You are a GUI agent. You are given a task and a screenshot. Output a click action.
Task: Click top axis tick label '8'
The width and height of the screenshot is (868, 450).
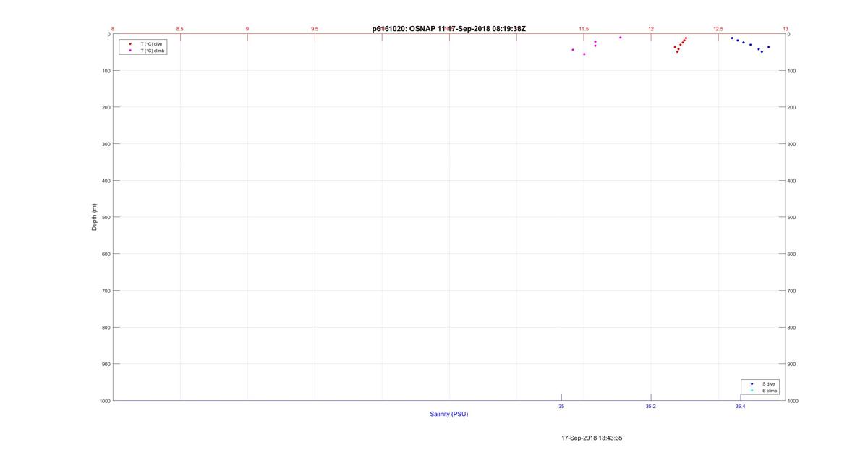click(113, 29)
